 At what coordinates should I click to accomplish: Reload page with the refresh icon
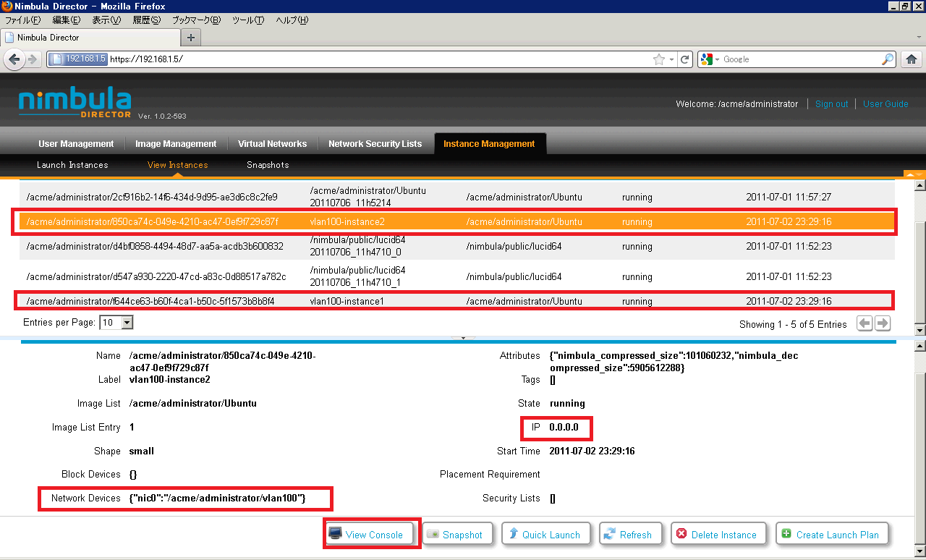685,59
